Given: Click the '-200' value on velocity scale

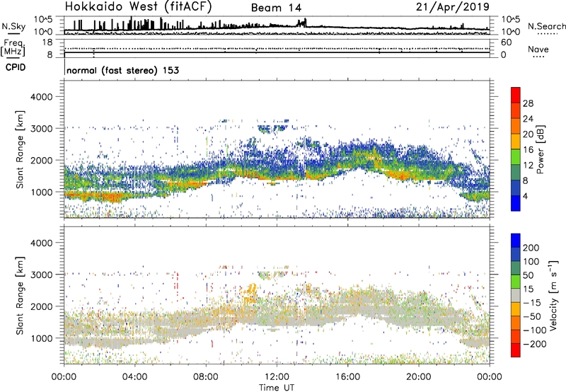Looking at the screenshot, I should tap(535, 344).
